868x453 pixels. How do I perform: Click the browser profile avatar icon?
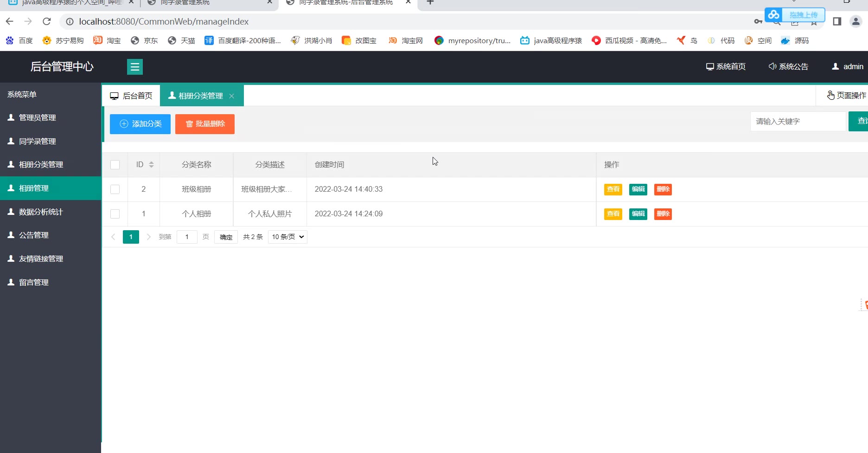855,21
